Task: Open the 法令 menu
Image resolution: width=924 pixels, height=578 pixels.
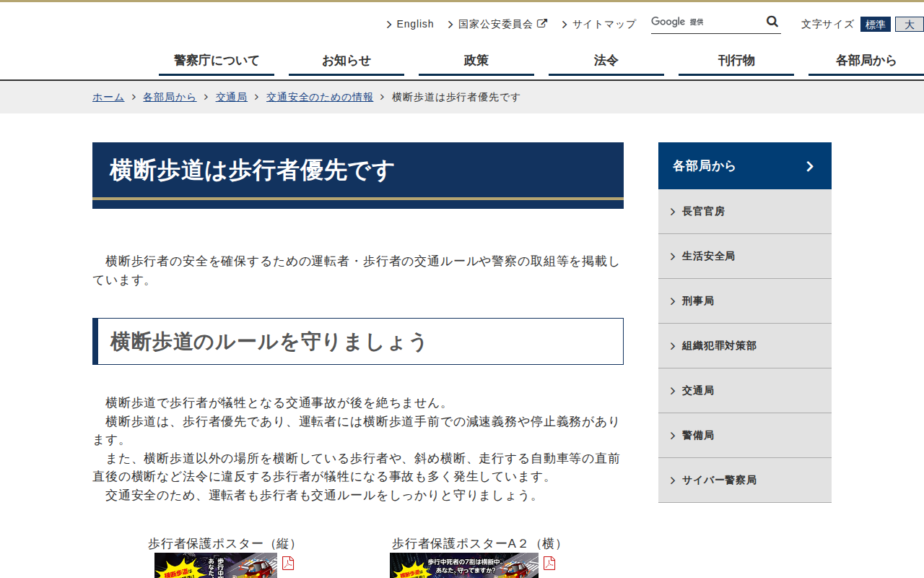Action: click(606, 61)
